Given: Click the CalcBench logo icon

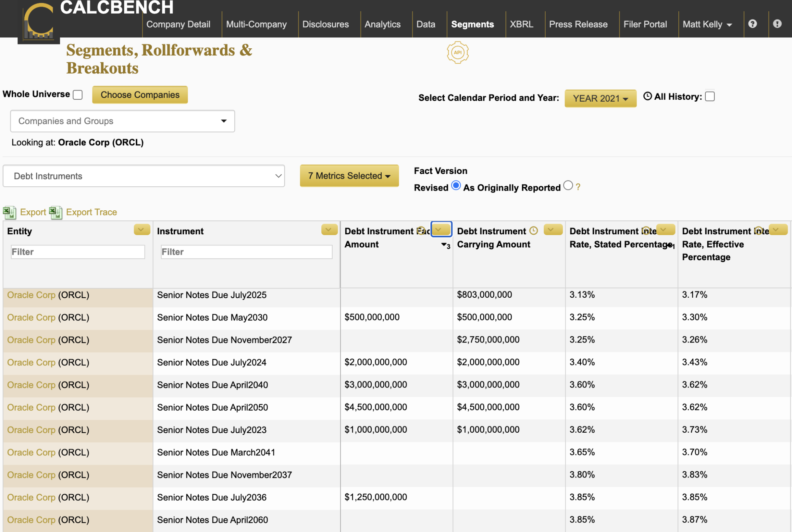Looking at the screenshot, I should 39,22.
